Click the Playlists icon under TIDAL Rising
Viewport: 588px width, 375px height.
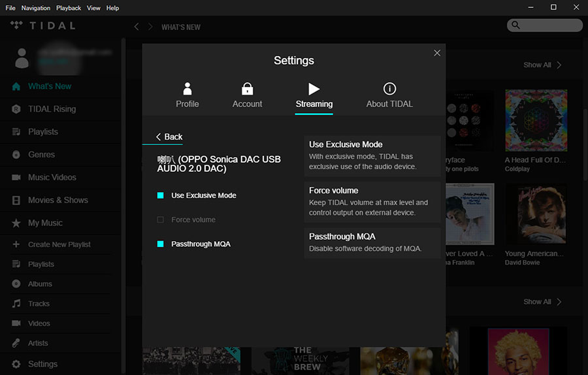click(16, 131)
